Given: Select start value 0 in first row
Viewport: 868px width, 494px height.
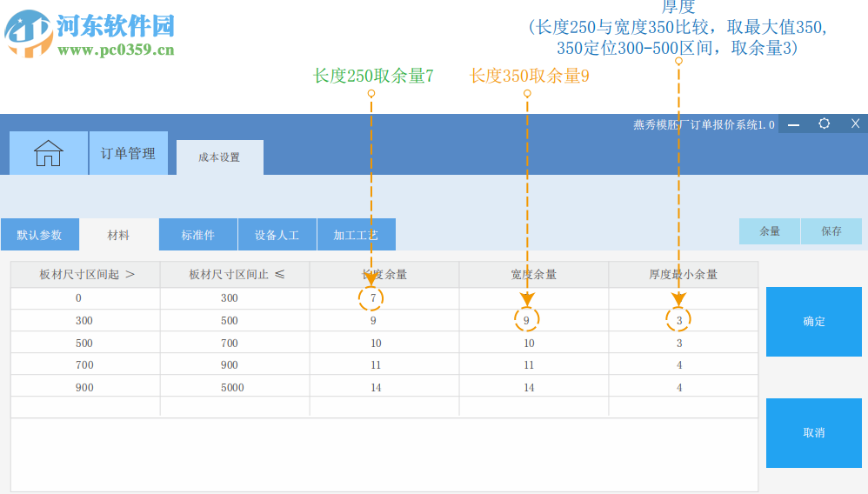Looking at the screenshot, I should point(86,298).
